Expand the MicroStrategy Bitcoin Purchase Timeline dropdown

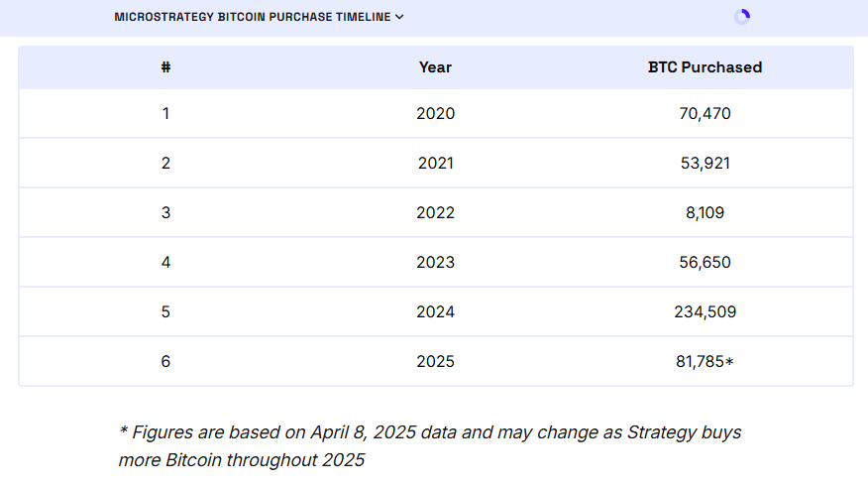tap(259, 17)
